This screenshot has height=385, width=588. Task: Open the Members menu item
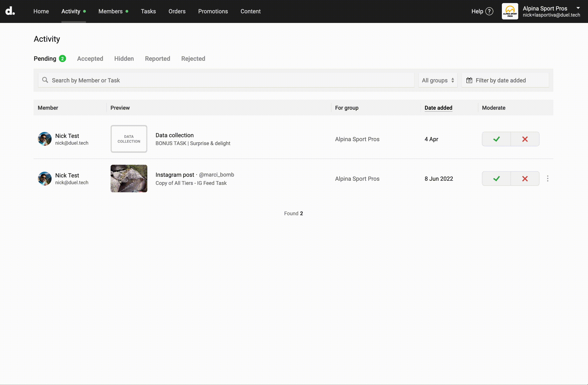coord(110,11)
